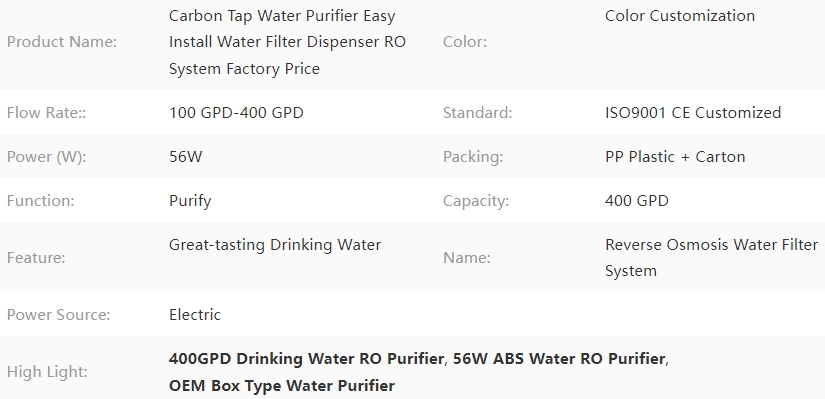Select the Purify function value
This screenshot has width=825, height=399.
tap(190, 201)
